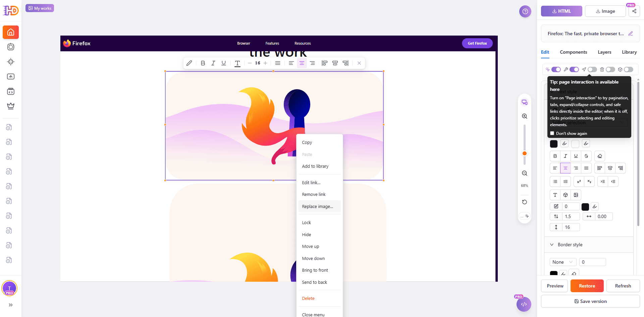Screen dimensions: 644x317
Task: Check the Don't show again checkbox
Action: (552, 134)
